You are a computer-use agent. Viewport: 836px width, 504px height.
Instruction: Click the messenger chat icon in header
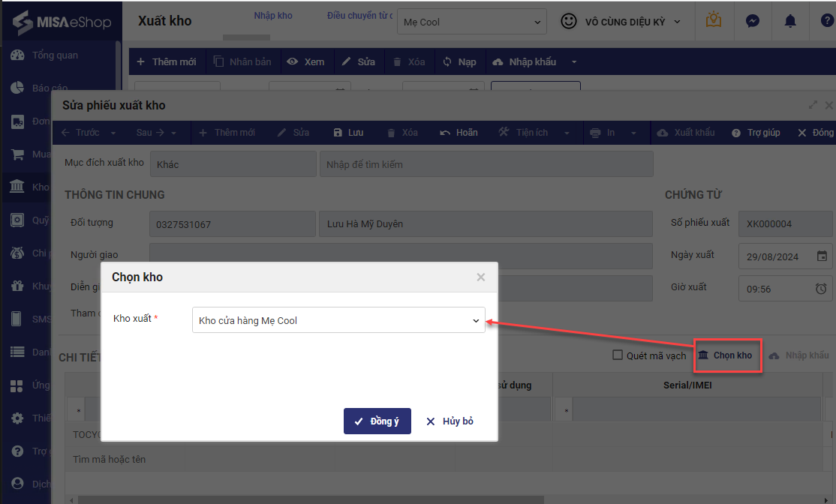click(752, 21)
